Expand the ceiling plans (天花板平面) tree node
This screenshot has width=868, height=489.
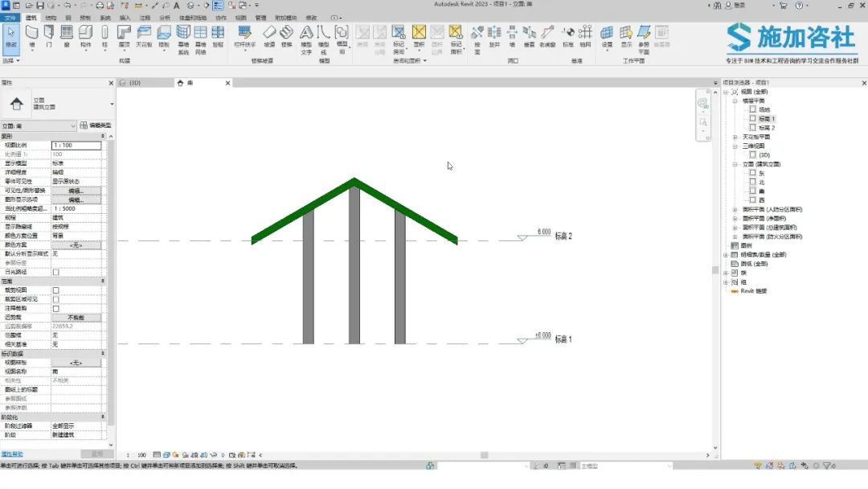[735, 137]
